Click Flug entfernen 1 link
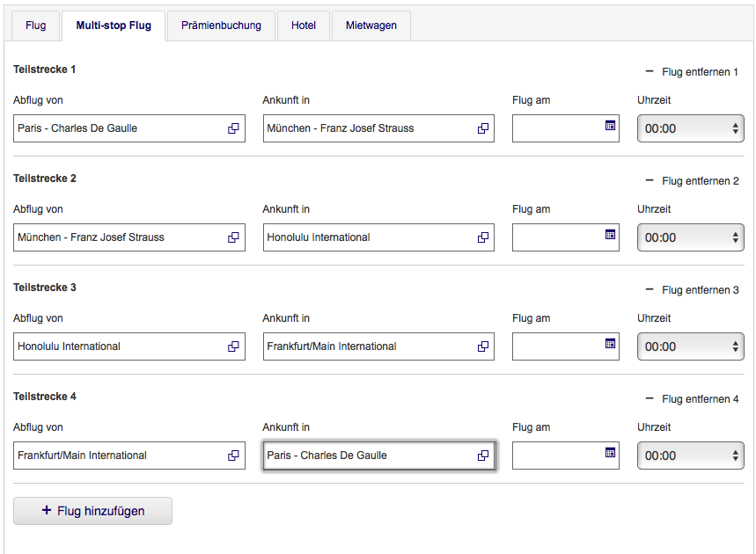 [692, 72]
